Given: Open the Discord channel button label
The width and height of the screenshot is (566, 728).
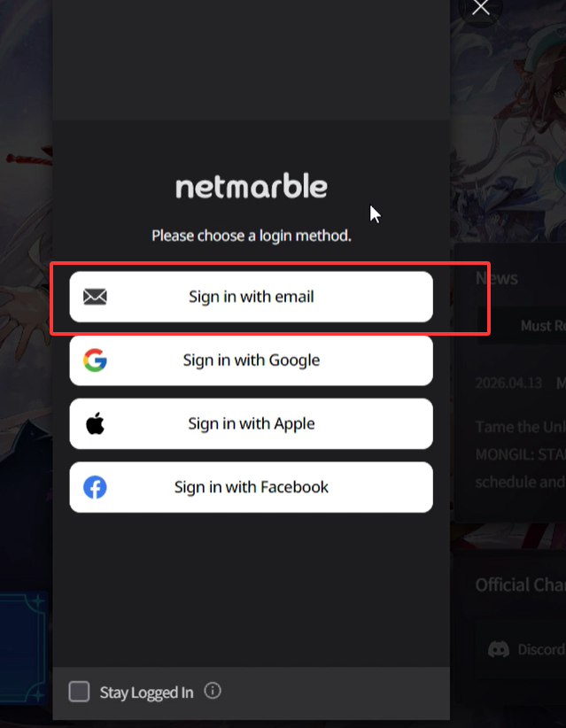Looking at the screenshot, I should [541, 649].
